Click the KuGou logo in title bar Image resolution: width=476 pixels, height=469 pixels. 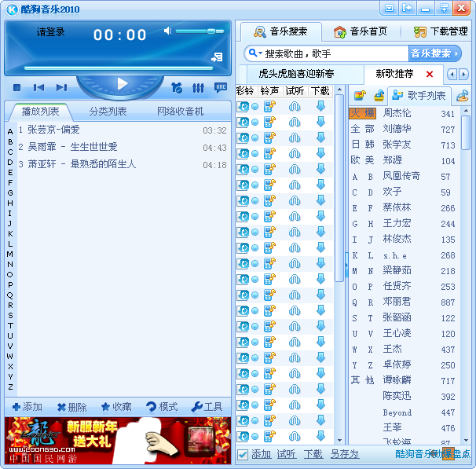[12, 9]
